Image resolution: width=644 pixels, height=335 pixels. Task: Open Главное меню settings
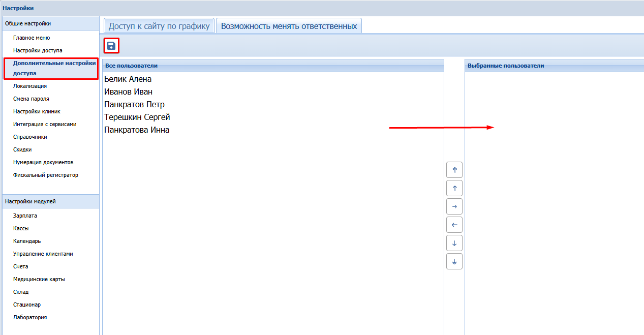click(x=32, y=38)
